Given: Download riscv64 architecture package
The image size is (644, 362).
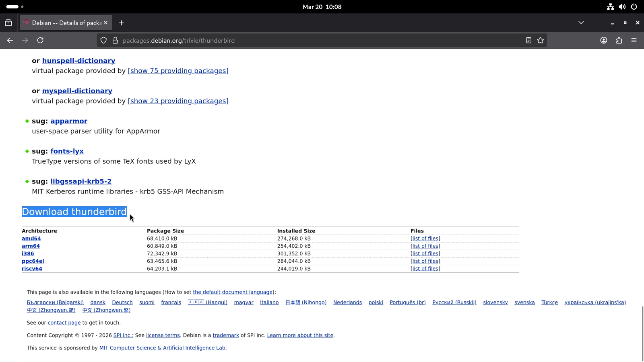Looking at the screenshot, I should (x=32, y=269).
